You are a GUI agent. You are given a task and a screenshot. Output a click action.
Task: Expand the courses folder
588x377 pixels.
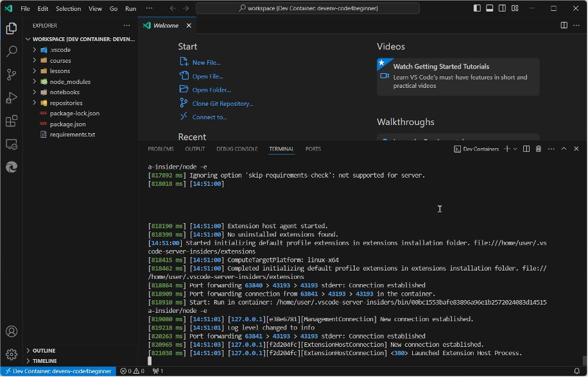point(80,60)
